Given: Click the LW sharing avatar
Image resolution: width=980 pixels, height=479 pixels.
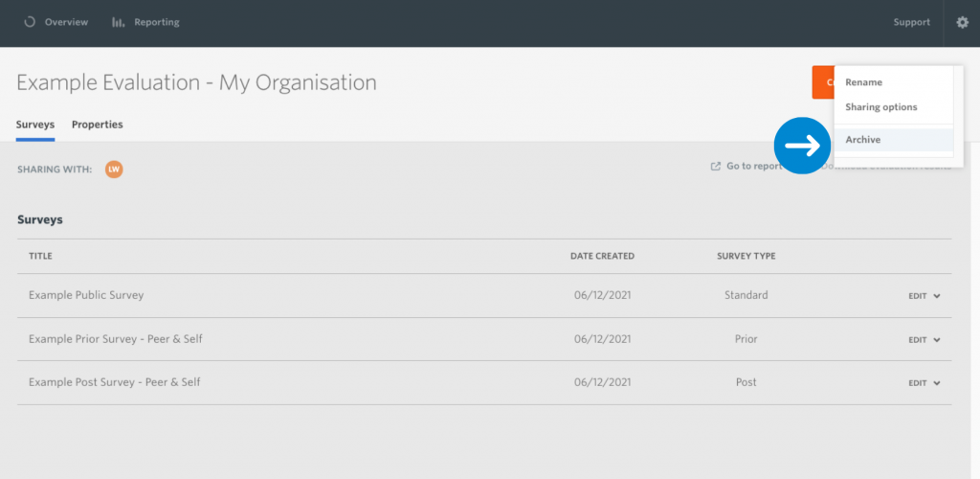Looking at the screenshot, I should pyautogui.click(x=114, y=169).
